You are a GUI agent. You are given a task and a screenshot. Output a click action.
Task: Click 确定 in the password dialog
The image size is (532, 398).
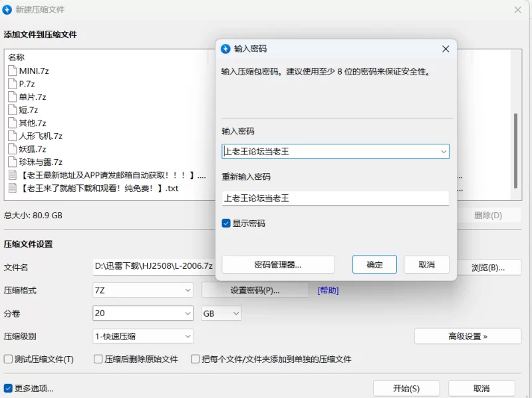point(374,264)
